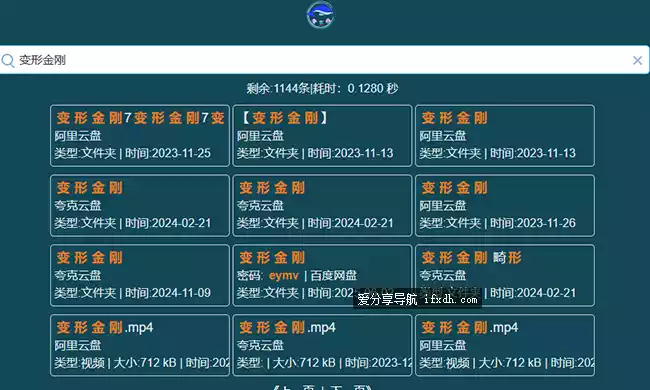Clear the search box with X icon
The image size is (650, 390).
[x=637, y=61]
